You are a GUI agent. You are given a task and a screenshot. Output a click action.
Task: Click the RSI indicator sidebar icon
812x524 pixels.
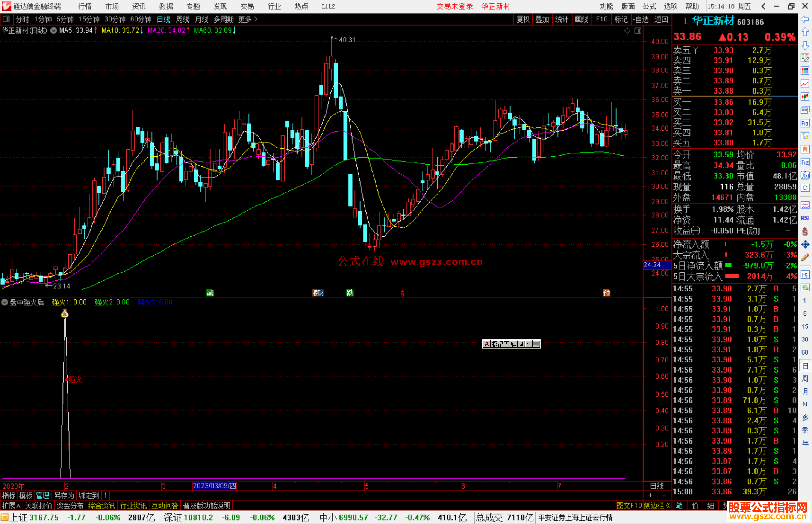[x=805, y=218]
